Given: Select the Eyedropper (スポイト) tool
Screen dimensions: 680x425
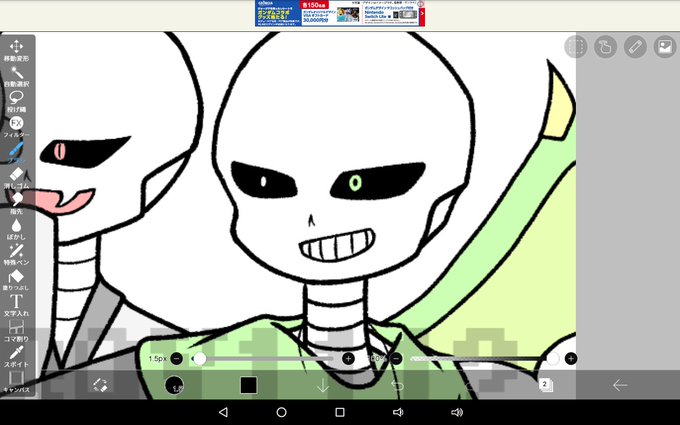Looking at the screenshot, I should click(x=16, y=356).
